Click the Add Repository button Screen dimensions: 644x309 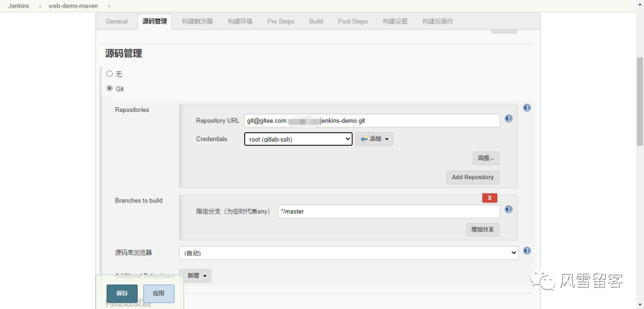473,177
